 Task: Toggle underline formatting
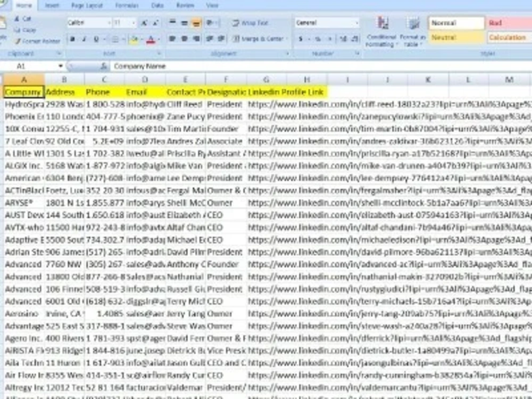click(x=96, y=39)
